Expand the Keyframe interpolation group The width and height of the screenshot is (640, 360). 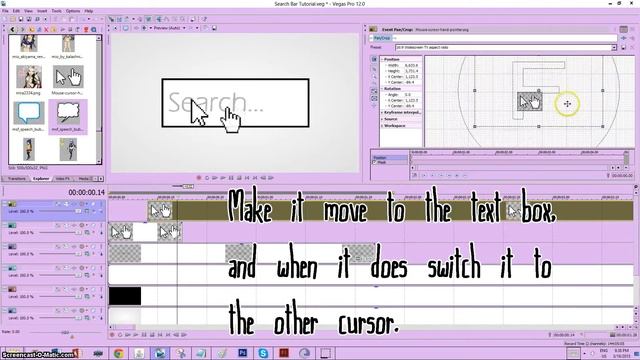pos(382,112)
